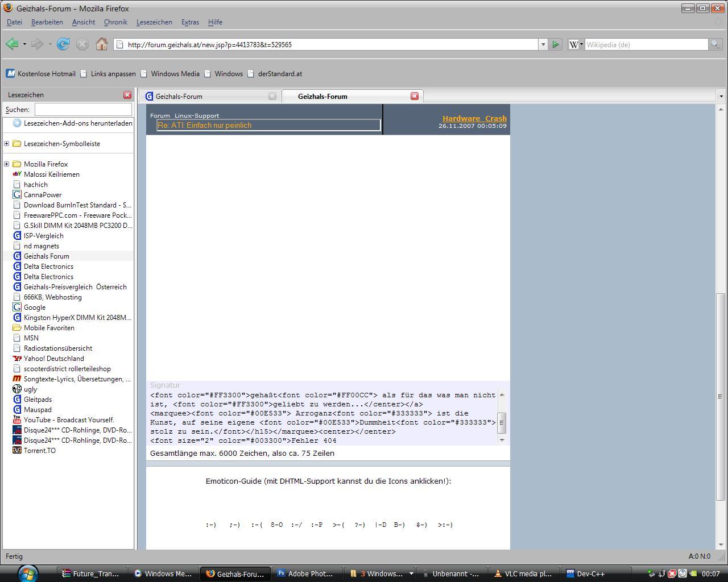This screenshot has height=582, width=728.
Task: Click the search magnifier icon
Action: coord(715,44)
